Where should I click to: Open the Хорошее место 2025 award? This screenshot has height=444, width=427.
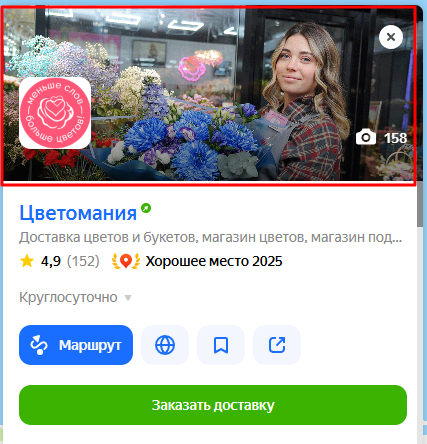click(214, 261)
